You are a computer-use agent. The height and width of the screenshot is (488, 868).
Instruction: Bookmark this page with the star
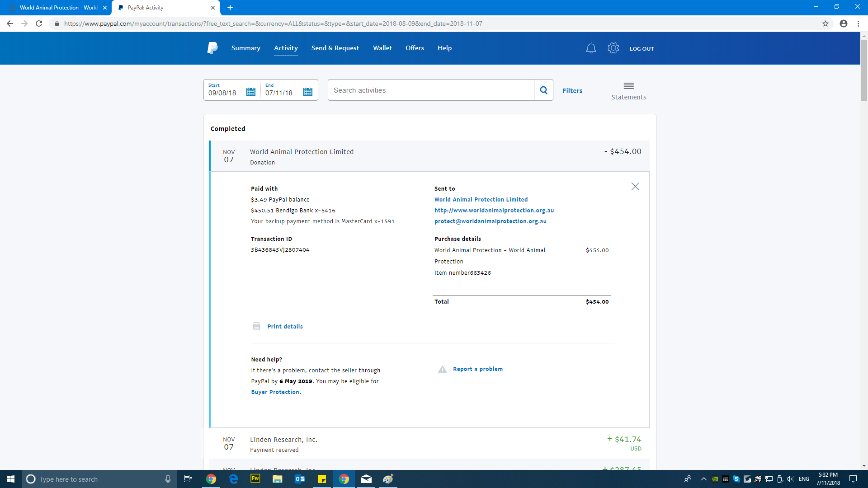coord(826,23)
